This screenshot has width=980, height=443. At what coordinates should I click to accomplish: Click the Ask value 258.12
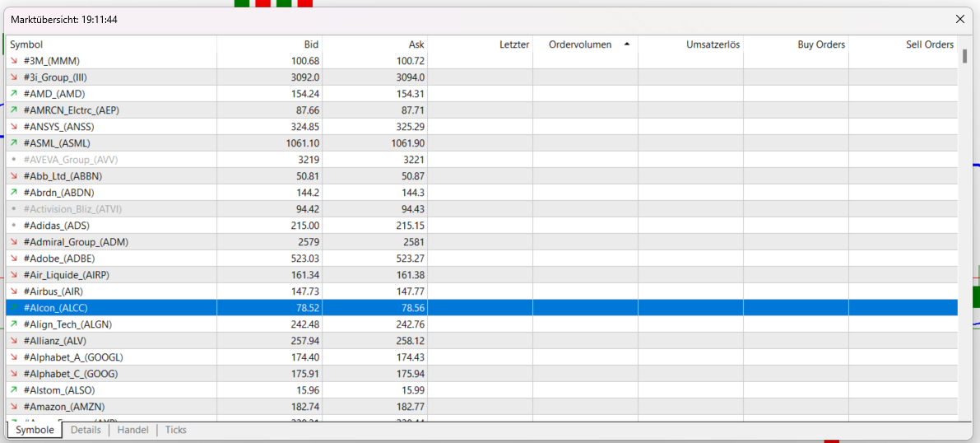[x=410, y=341]
